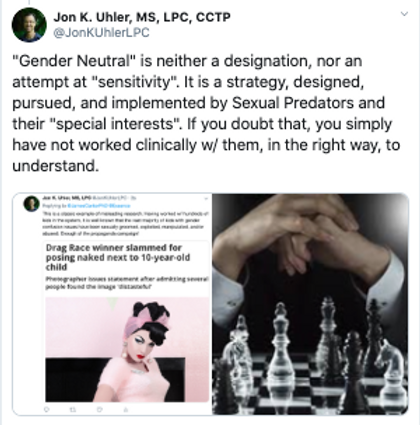Click the small chevron in the embedded tweet's corner
The image size is (420, 425).
point(206,198)
